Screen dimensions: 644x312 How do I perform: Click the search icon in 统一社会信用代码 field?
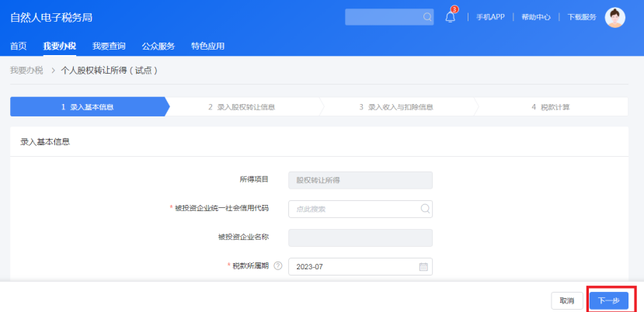424,209
